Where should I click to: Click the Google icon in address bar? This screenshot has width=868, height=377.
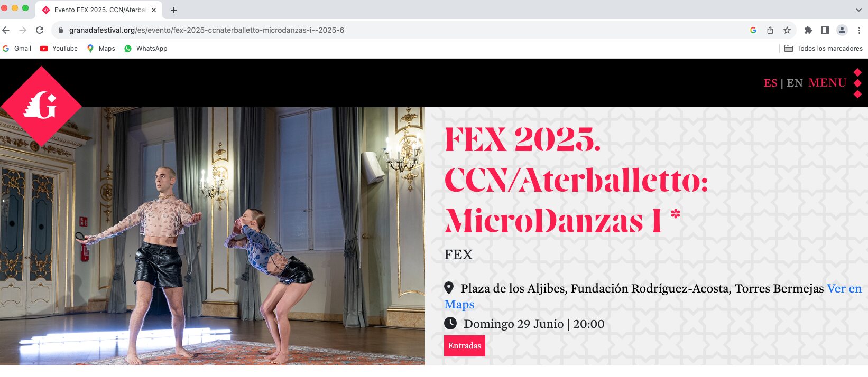click(753, 30)
